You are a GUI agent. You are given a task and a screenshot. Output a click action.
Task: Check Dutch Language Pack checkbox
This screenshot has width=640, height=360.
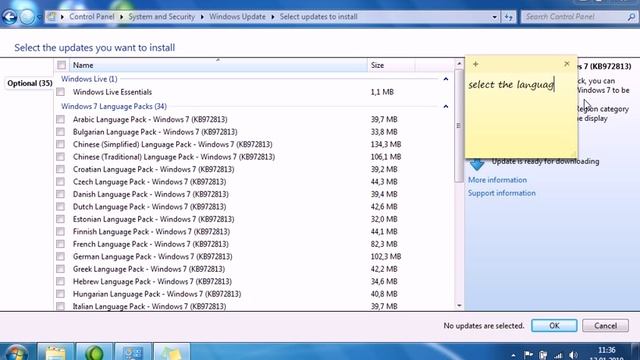tap(61, 207)
